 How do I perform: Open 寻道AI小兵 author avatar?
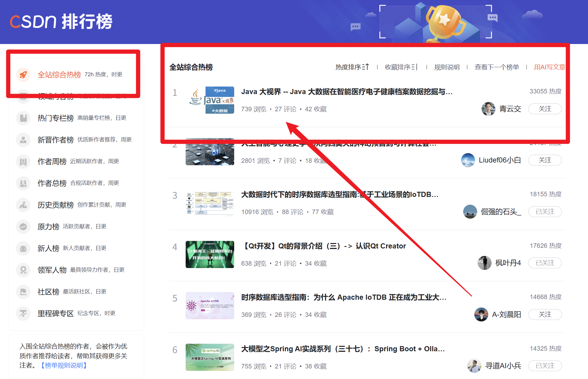point(474,366)
